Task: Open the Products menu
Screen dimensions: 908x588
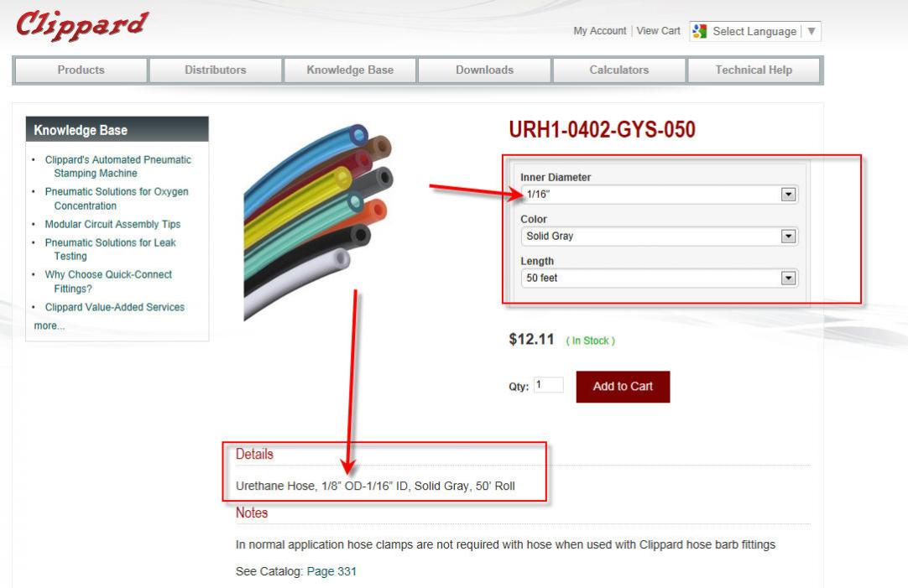Action: 81,70
